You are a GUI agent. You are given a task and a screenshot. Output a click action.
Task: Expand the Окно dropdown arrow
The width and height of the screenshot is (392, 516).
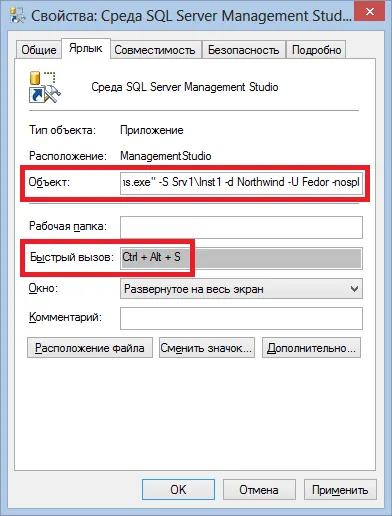click(354, 289)
